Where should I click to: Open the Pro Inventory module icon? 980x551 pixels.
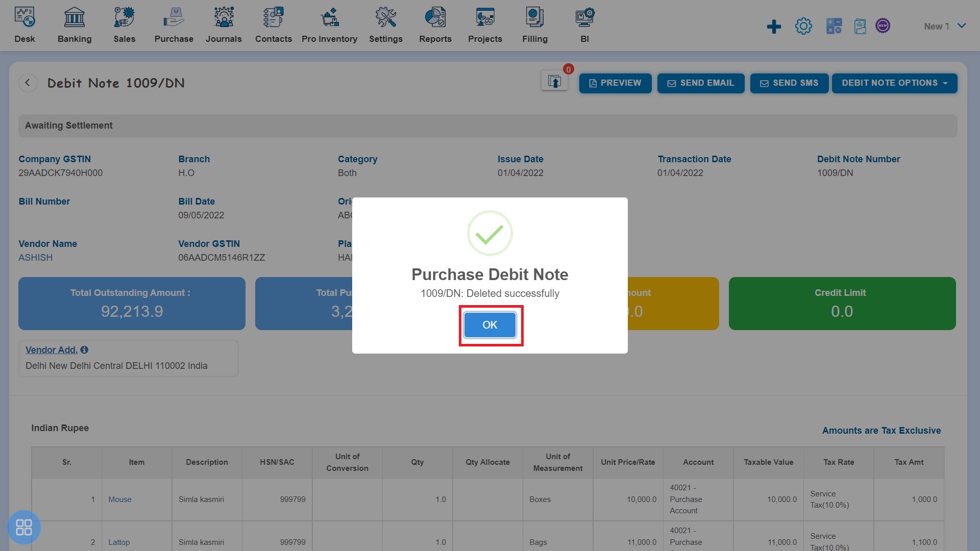click(x=329, y=17)
